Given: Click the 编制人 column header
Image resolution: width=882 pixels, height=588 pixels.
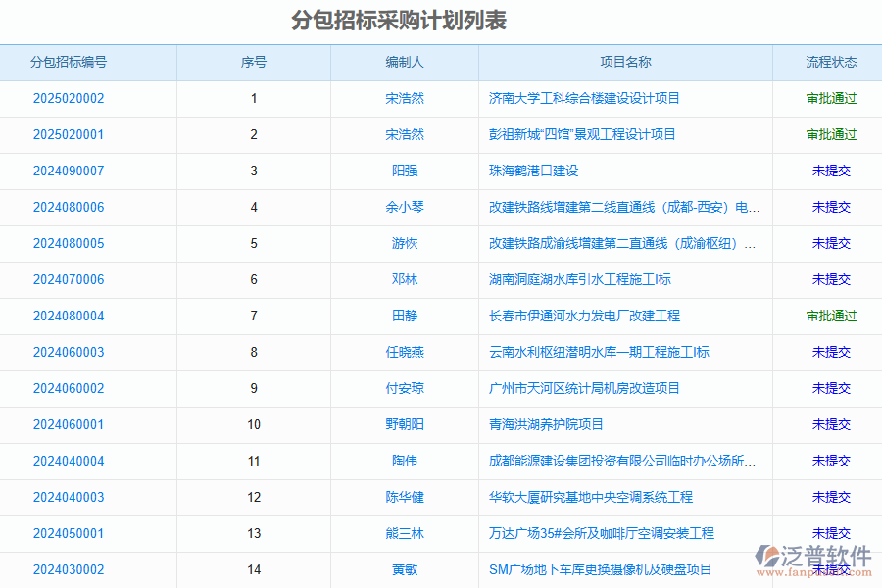Looking at the screenshot, I should tap(405, 62).
